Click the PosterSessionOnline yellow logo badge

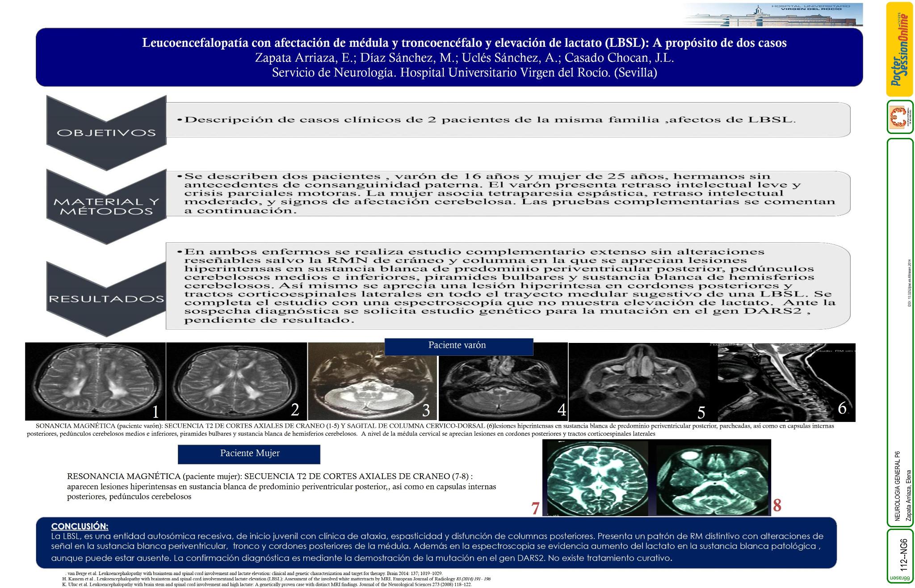[x=900, y=49]
